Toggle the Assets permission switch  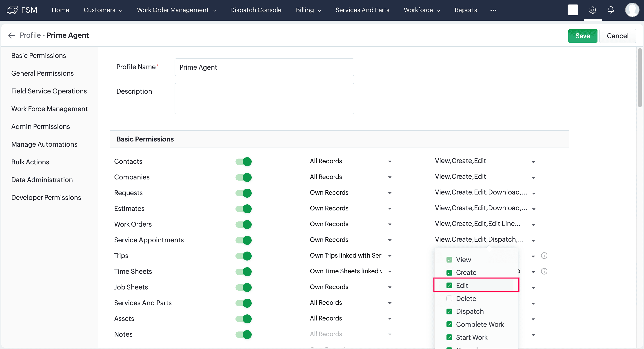tap(244, 319)
